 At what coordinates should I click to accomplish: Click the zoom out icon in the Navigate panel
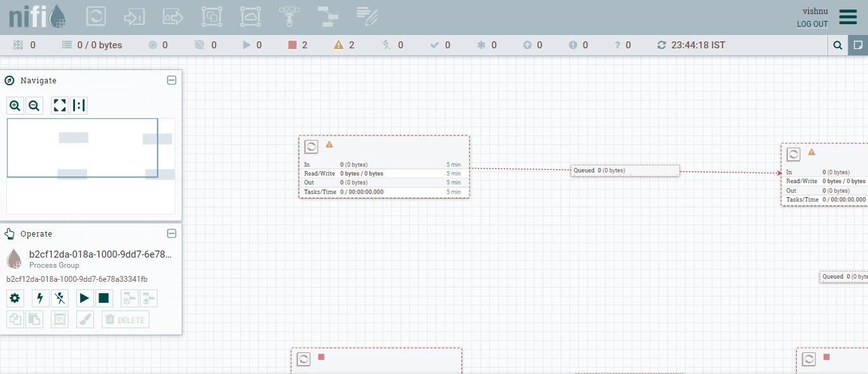tap(34, 106)
